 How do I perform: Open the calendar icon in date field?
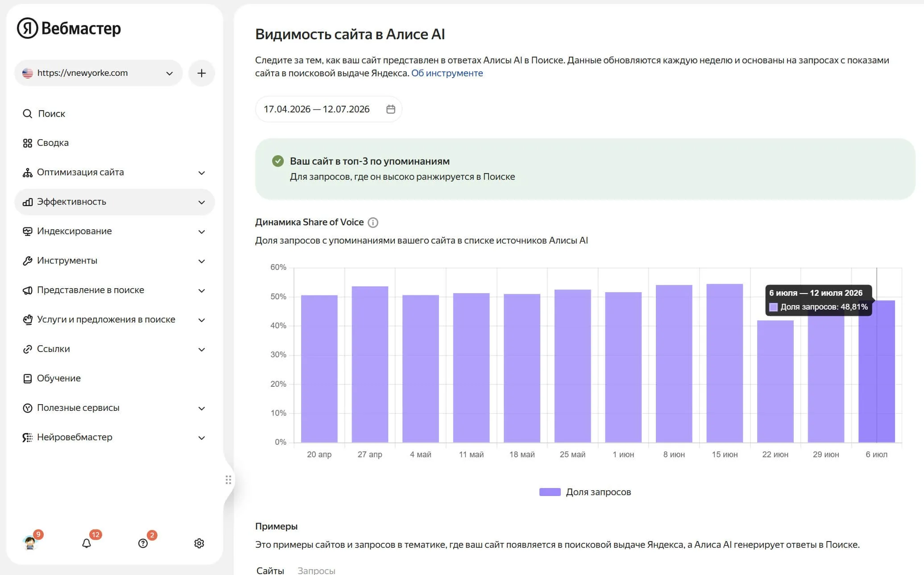pyautogui.click(x=391, y=109)
